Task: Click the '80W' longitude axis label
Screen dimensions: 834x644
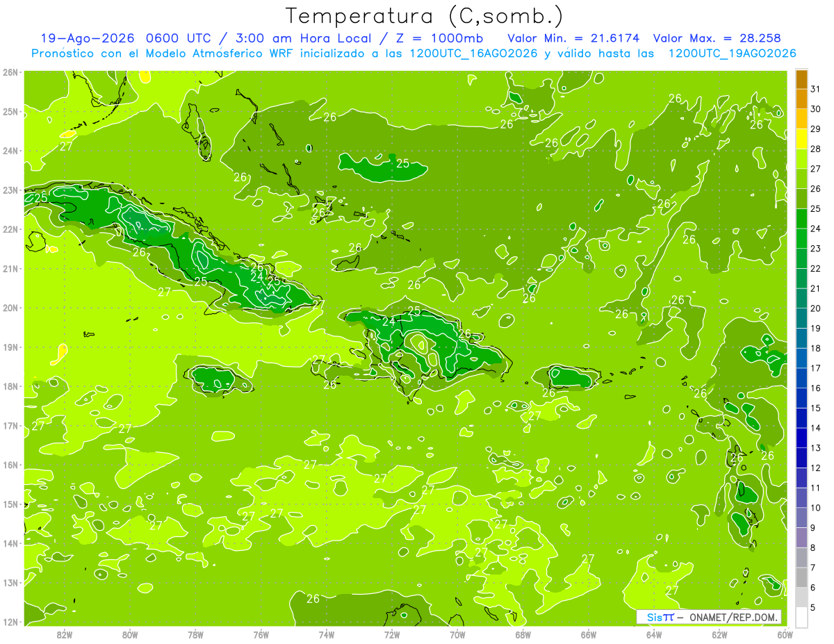Action: [x=130, y=634]
